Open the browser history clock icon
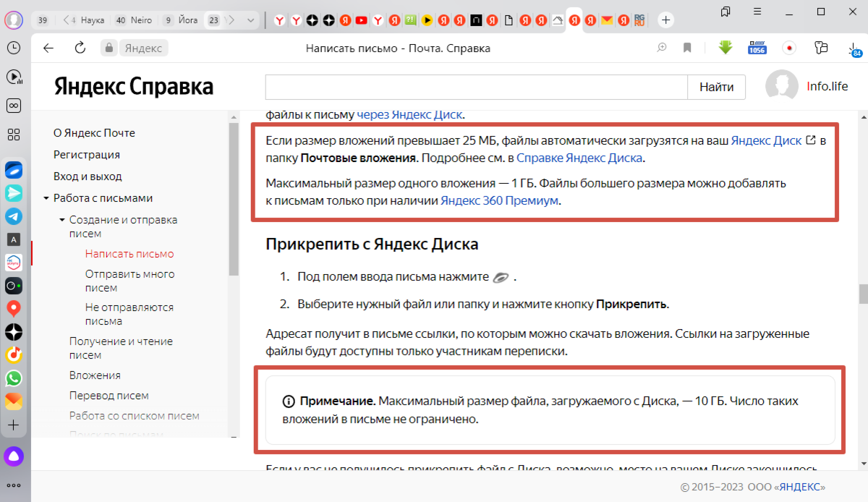The width and height of the screenshot is (868, 502). click(x=14, y=48)
